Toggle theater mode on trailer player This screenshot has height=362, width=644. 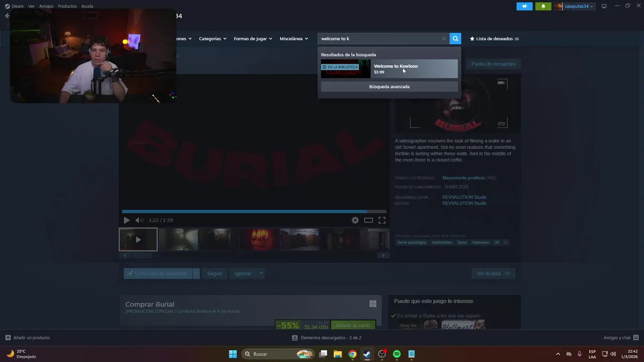coord(368,220)
